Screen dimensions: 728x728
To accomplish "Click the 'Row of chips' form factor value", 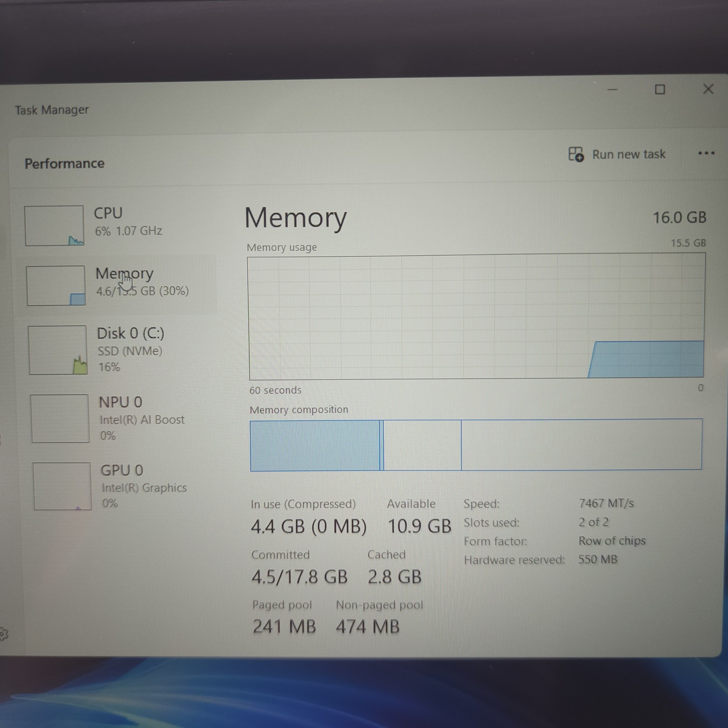I will (x=612, y=541).
